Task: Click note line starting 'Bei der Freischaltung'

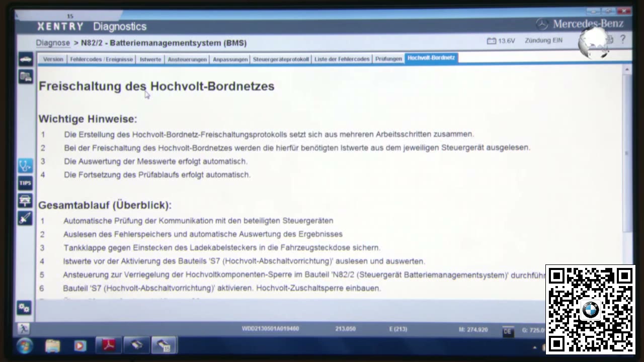Action: (297, 148)
